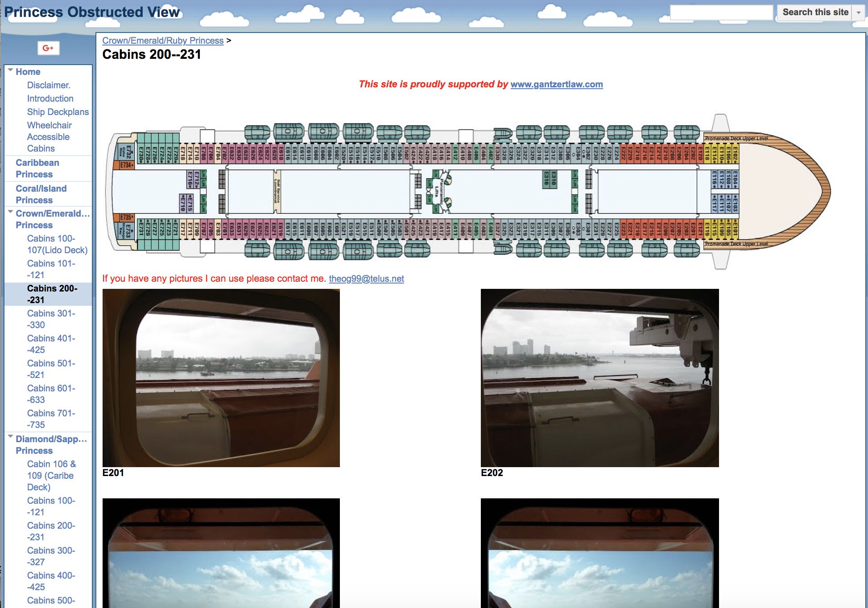Visit the www.gantzertlaw.com sponsor link

[x=556, y=84]
